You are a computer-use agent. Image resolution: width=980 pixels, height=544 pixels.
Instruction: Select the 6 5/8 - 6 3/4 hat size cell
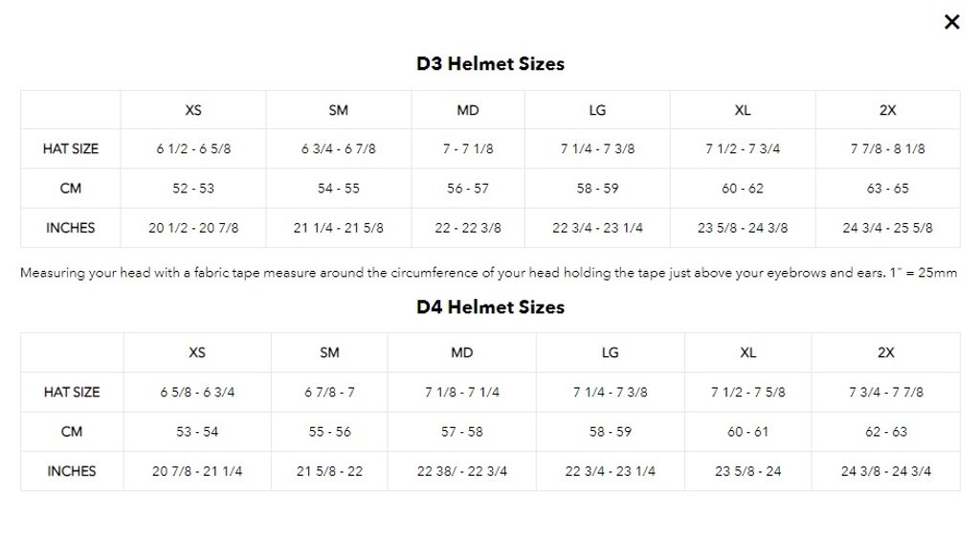click(197, 393)
